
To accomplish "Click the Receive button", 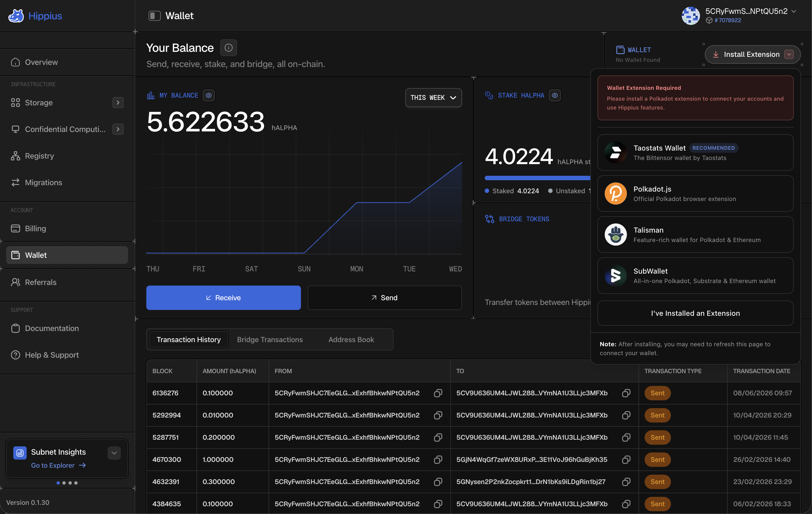I will tap(223, 298).
